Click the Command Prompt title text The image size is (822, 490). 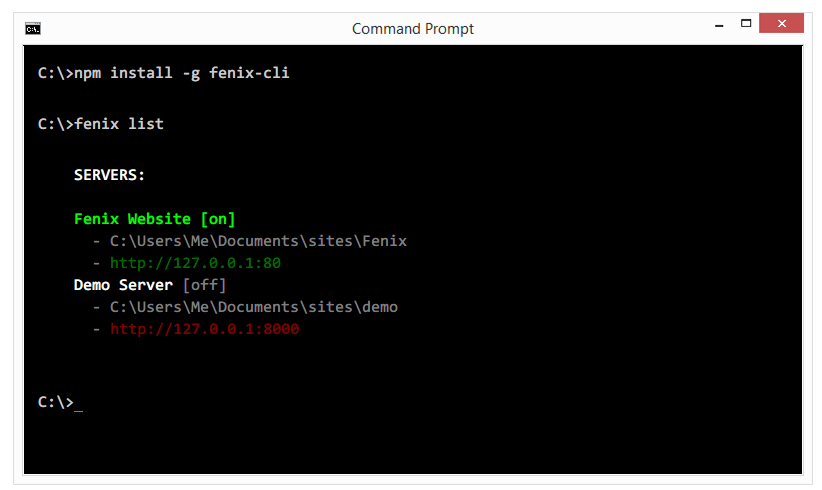point(413,29)
